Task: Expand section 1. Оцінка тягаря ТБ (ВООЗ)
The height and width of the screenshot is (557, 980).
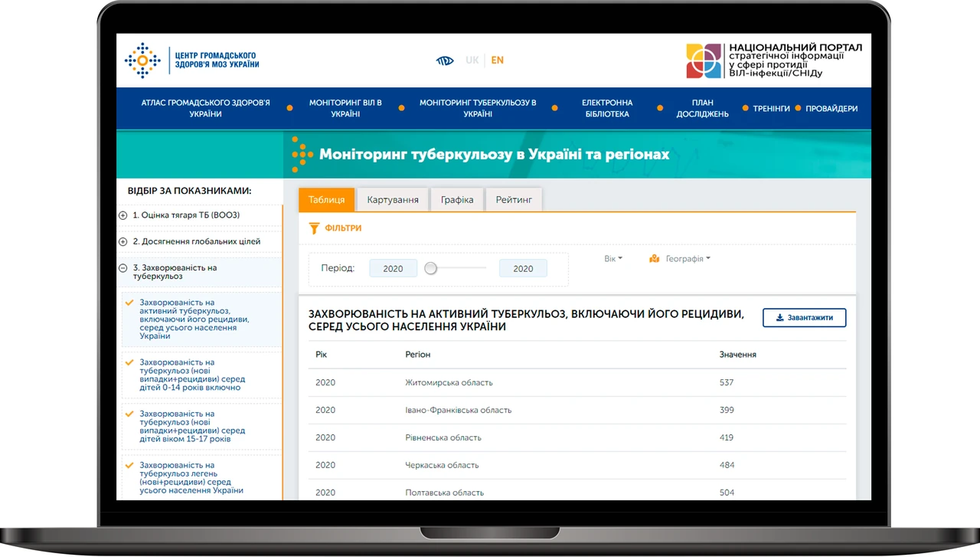Action: [x=122, y=215]
